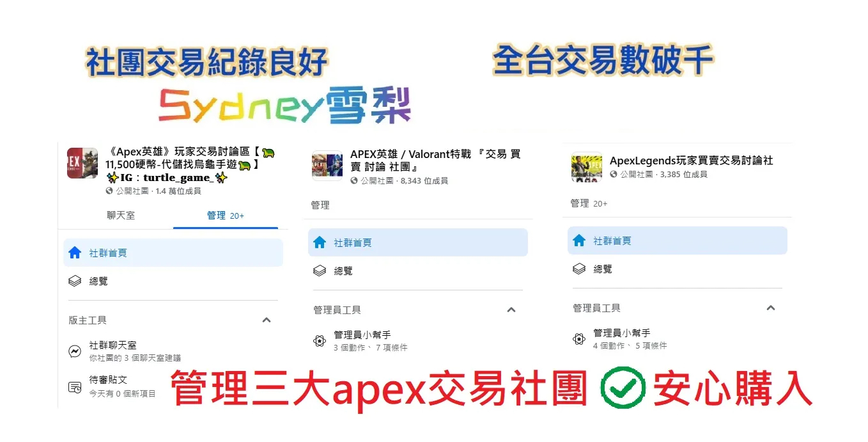The width and height of the screenshot is (868, 442).
Task: Click the globe icon beside 公開社團 1.4 萬位成員
Action: point(110,191)
